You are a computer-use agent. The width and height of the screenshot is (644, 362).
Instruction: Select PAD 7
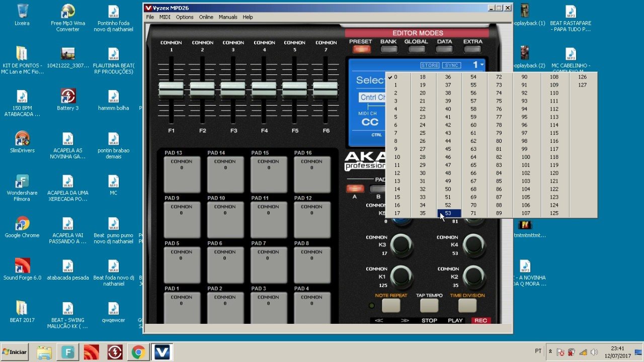tap(268, 265)
